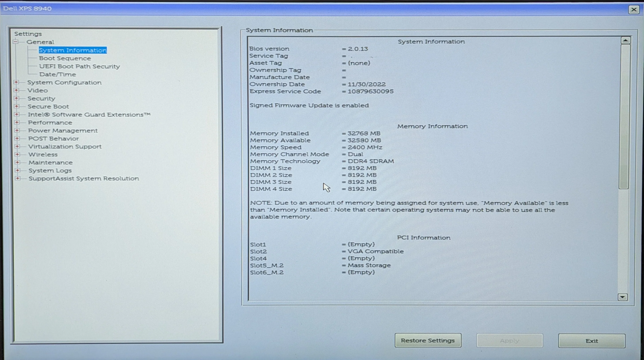This screenshot has height=360, width=644.
Task: Select the Power Management label
Action: click(x=63, y=130)
